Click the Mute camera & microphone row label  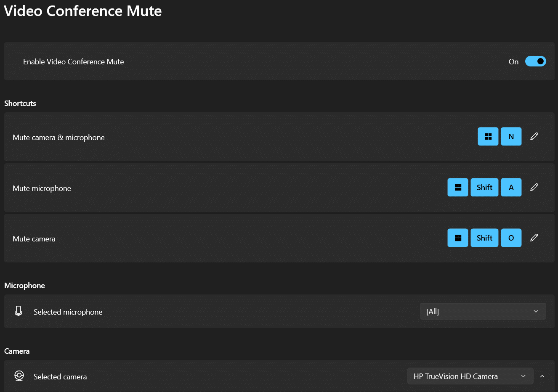click(58, 138)
